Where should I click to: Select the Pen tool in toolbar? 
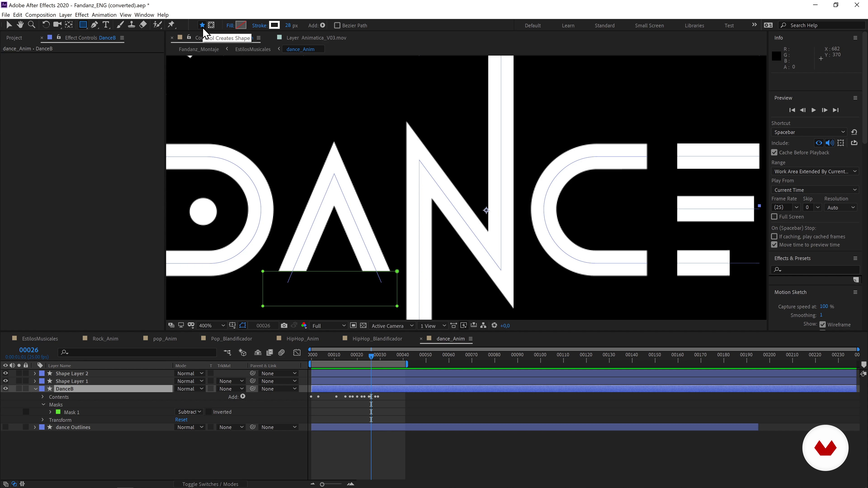[95, 25]
